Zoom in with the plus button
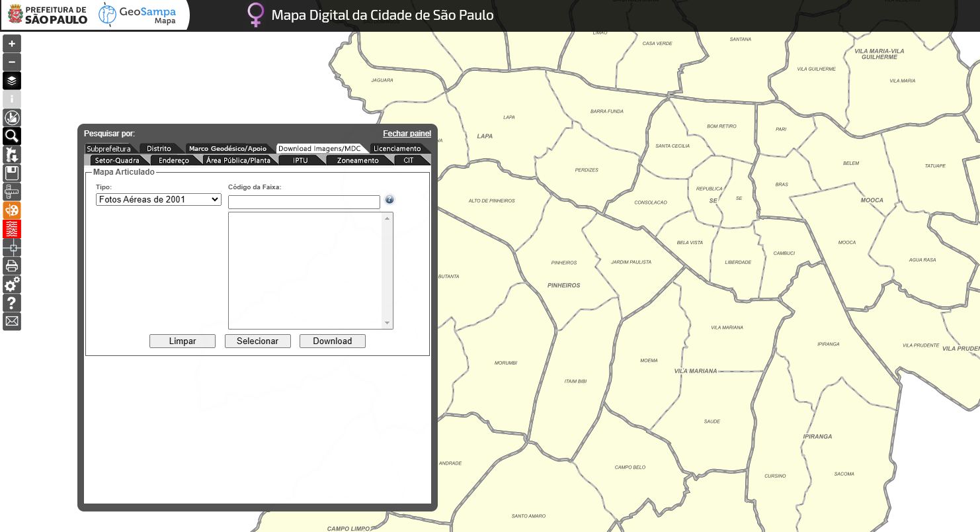 coord(12,44)
